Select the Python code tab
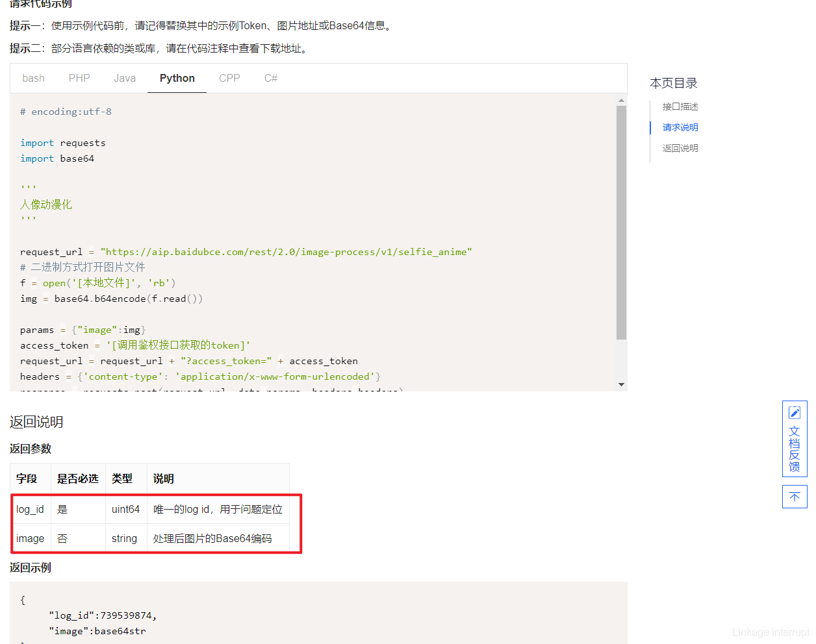 (177, 79)
